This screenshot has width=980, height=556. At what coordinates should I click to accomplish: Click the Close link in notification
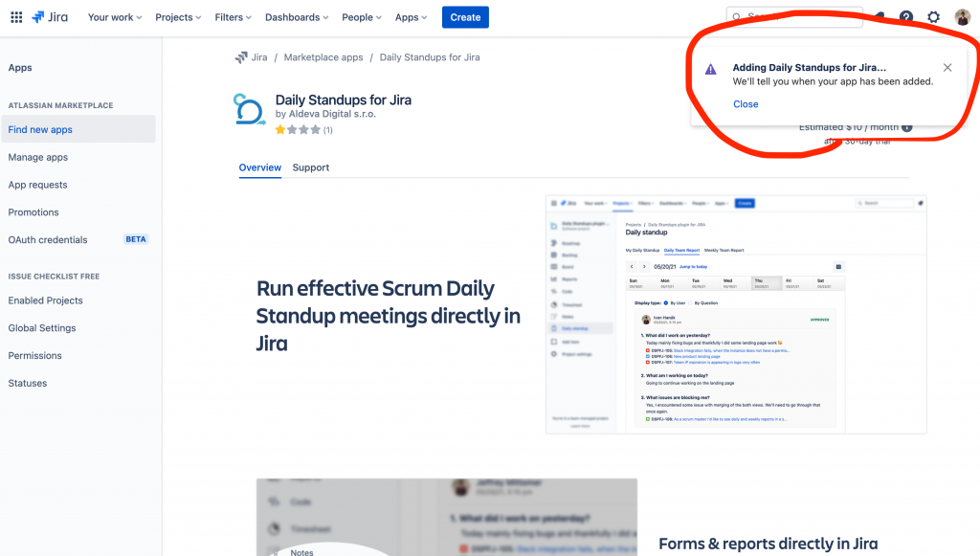[746, 104]
